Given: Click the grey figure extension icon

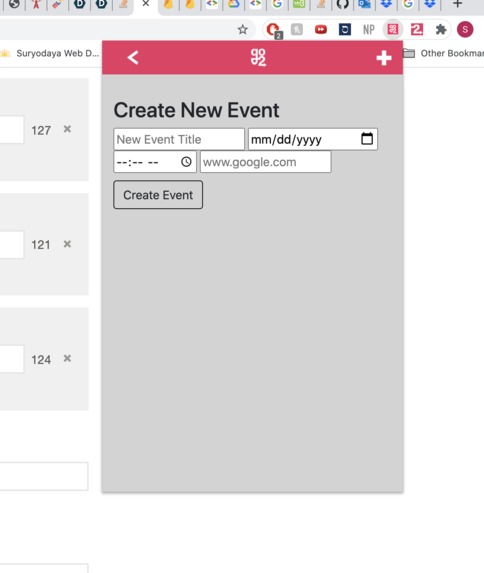Looking at the screenshot, I should [297, 30].
